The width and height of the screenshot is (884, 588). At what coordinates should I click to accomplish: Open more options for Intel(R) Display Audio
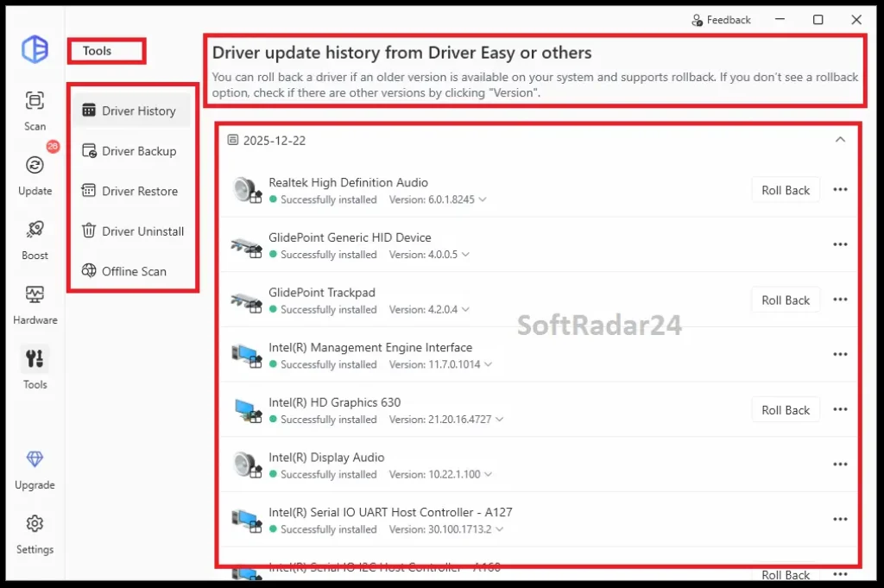pos(840,464)
